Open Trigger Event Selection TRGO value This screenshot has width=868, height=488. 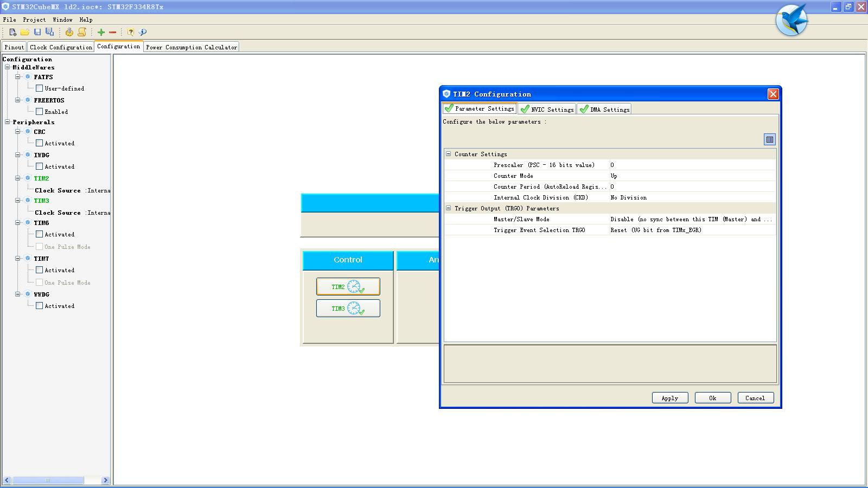[692, 230]
